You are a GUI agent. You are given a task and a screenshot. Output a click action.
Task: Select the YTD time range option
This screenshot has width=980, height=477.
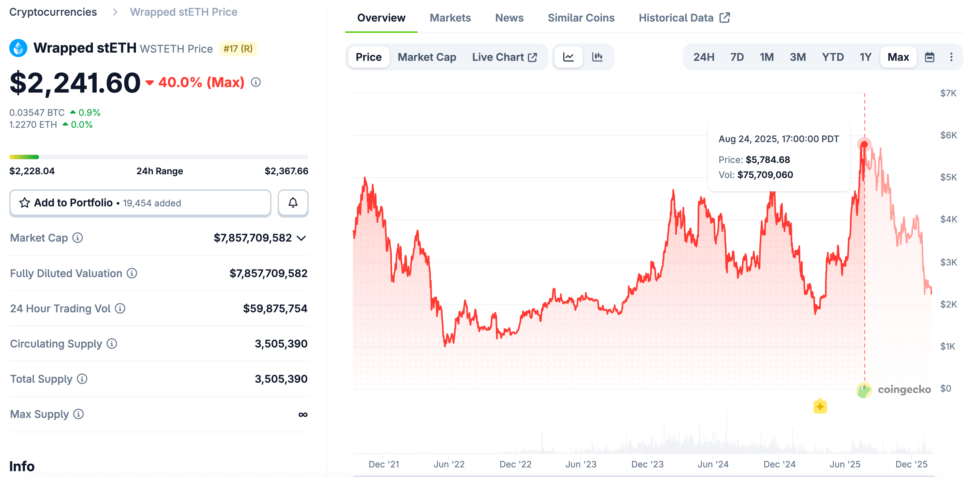pos(832,57)
